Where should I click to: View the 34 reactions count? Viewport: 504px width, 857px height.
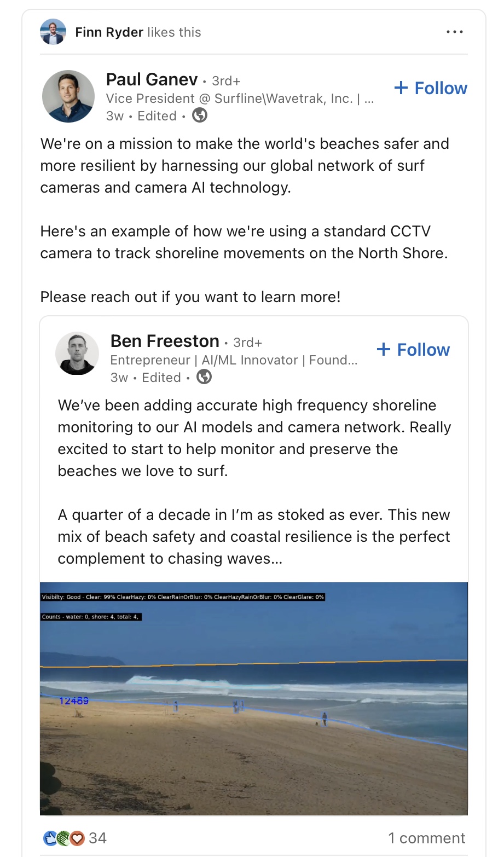click(x=97, y=838)
